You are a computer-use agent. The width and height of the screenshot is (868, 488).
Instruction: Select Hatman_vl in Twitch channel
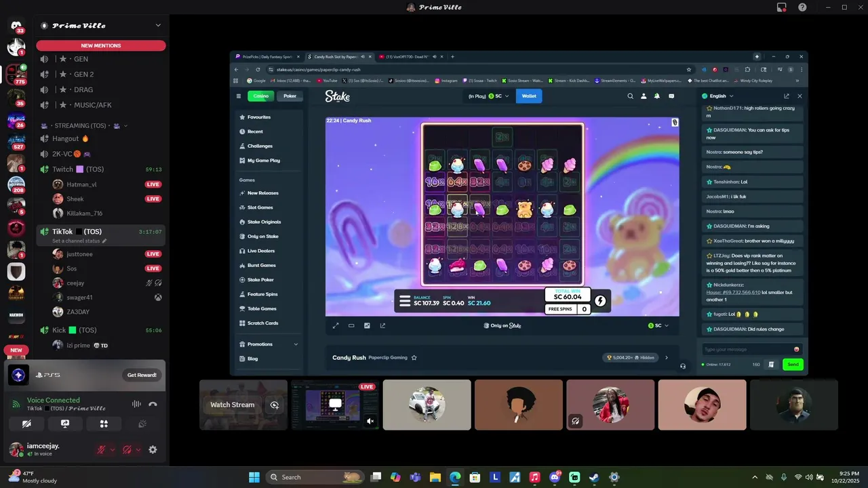[106, 184]
